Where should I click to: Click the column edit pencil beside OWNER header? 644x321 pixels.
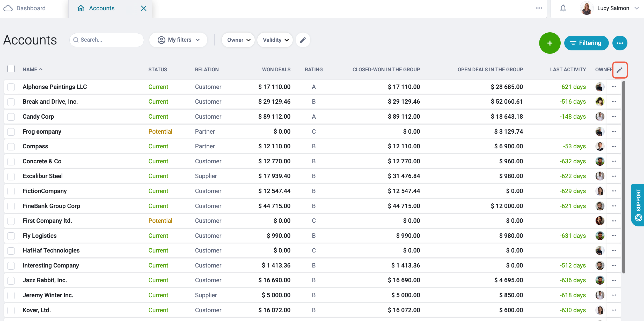[620, 70]
